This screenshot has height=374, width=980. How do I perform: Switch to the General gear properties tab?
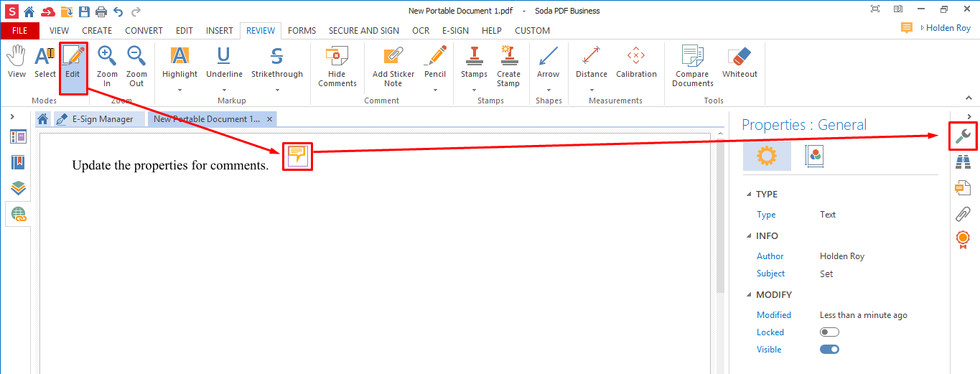pyautogui.click(x=767, y=156)
